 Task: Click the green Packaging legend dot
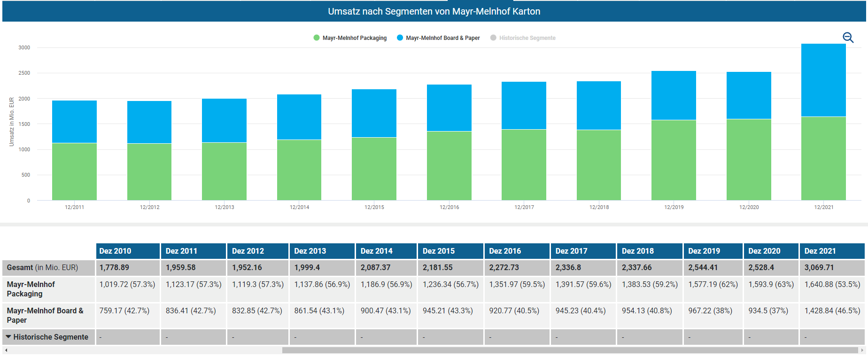pos(317,38)
